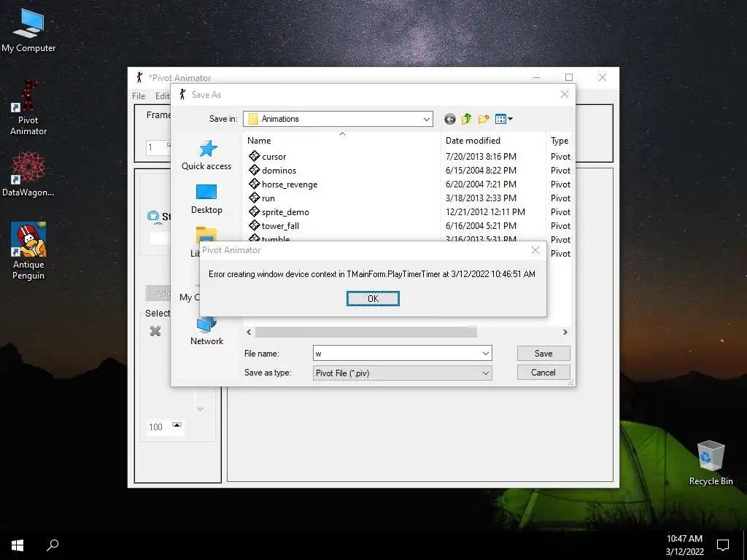747x560 pixels.
Task: Close the Save As dialog
Action: (564, 94)
